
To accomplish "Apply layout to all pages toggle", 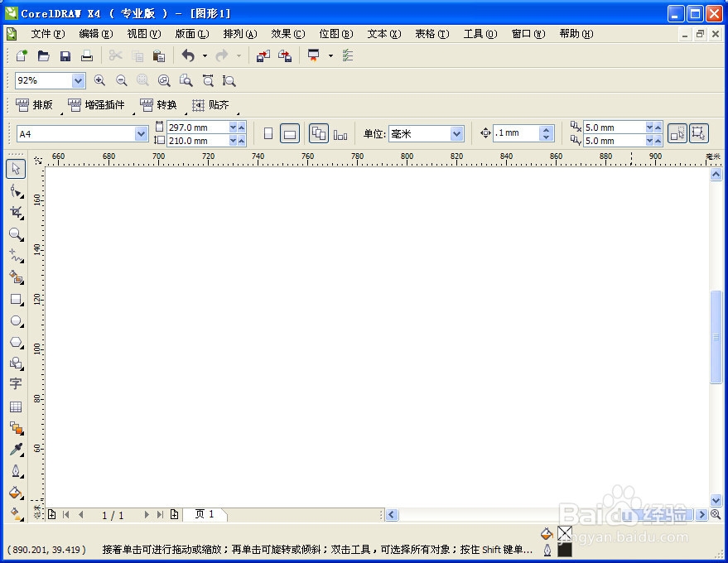I will [x=319, y=133].
